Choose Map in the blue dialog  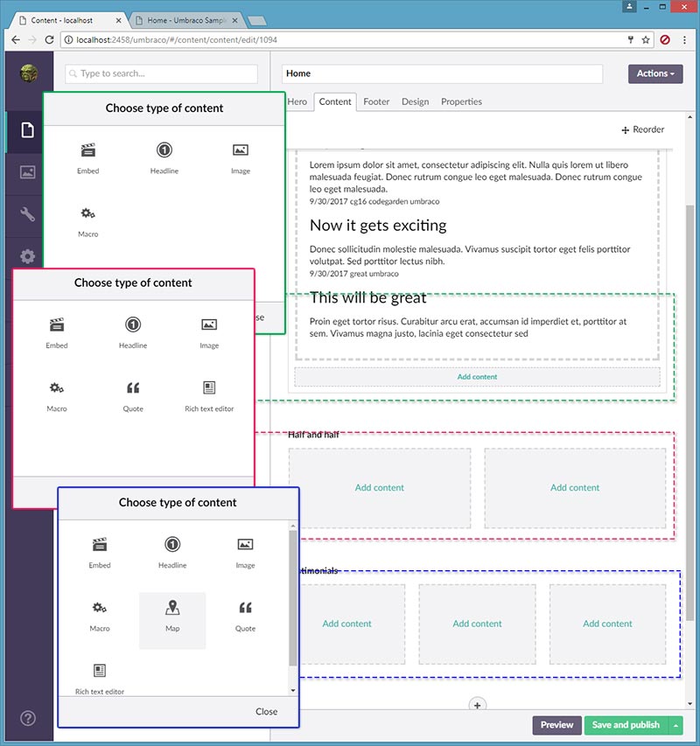pos(172,620)
